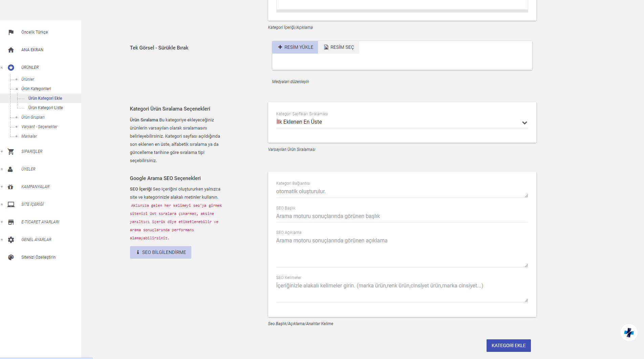Click the laptop icon for Site İçeriği
The height and width of the screenshot is (359, 644).
tap(11, 204)
